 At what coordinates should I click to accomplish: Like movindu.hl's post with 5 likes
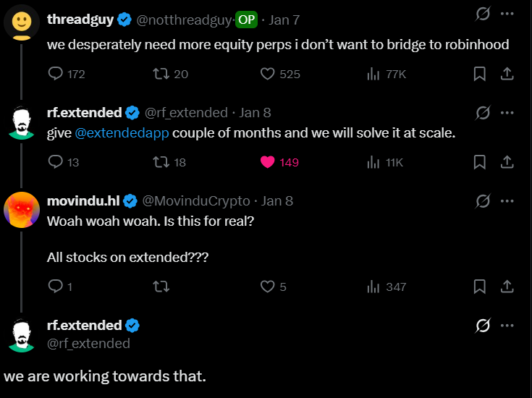[x=273, y=287]
